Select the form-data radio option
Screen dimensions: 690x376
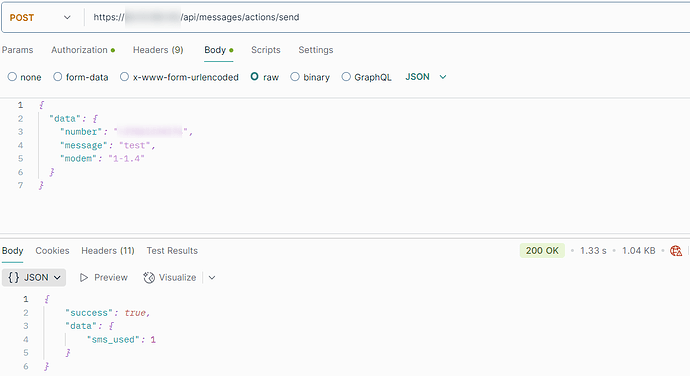point(58,77)
